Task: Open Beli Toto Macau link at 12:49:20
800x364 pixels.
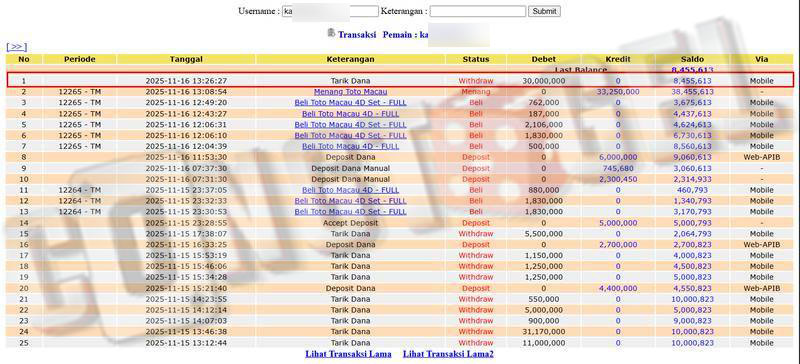Action: point(351,103)
